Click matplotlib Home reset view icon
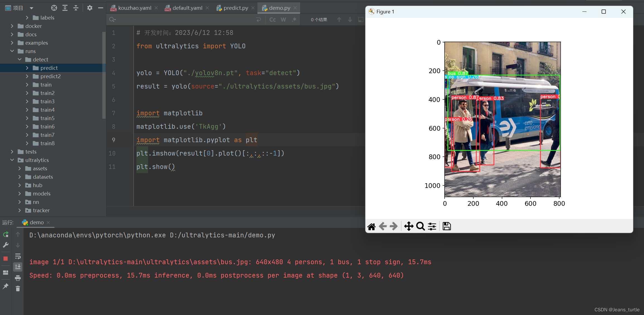This screenshot has width=644, height=315. (x=372, y=226)
